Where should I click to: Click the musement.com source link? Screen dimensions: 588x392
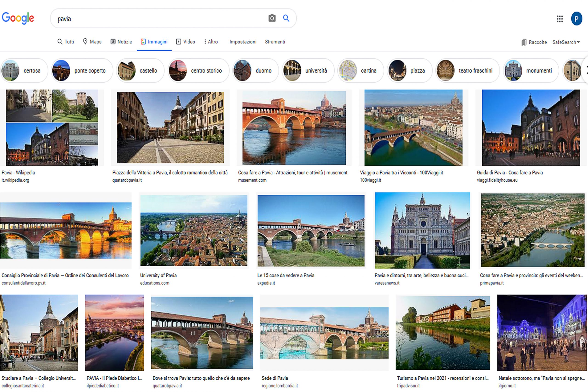click(x=252, y=180)
